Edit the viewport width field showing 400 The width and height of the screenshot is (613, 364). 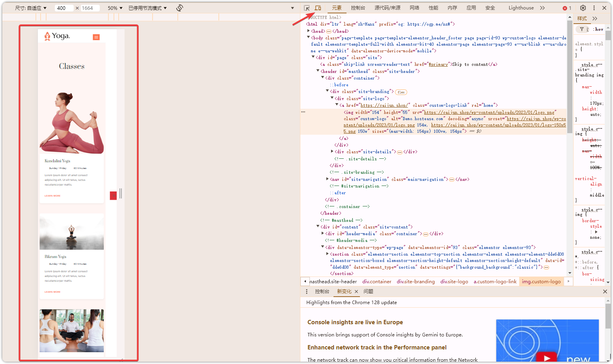[65, 8]
